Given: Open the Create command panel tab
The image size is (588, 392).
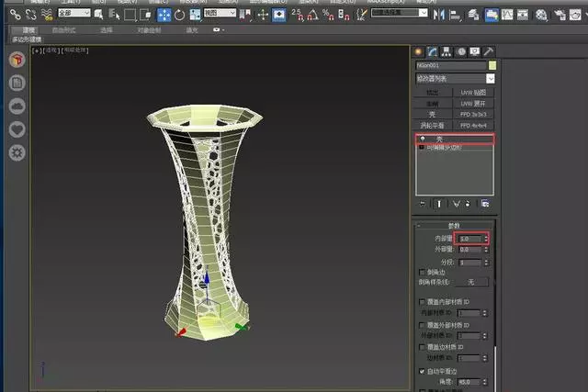Looking at the screenshot, I should point(419,51).
